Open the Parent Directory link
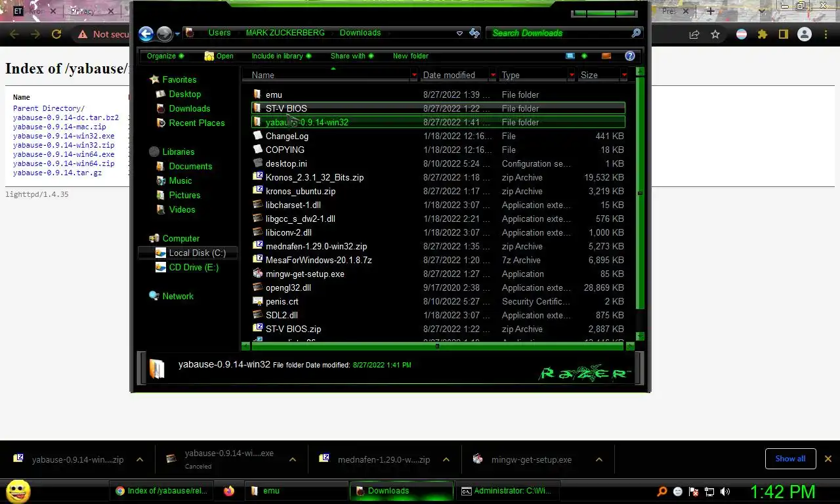The image size is (840, 504). click(49, 108)
